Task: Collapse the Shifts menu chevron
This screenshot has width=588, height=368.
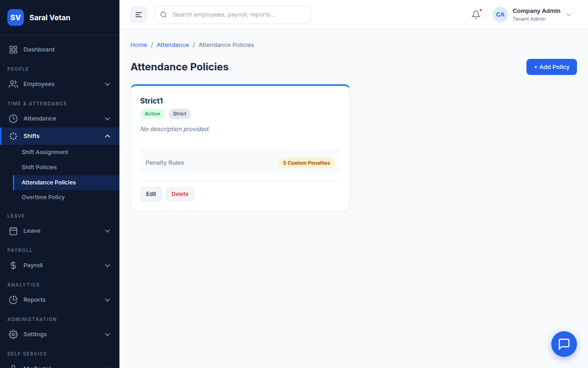Action: pyautogui.click(x=107, y=136)
